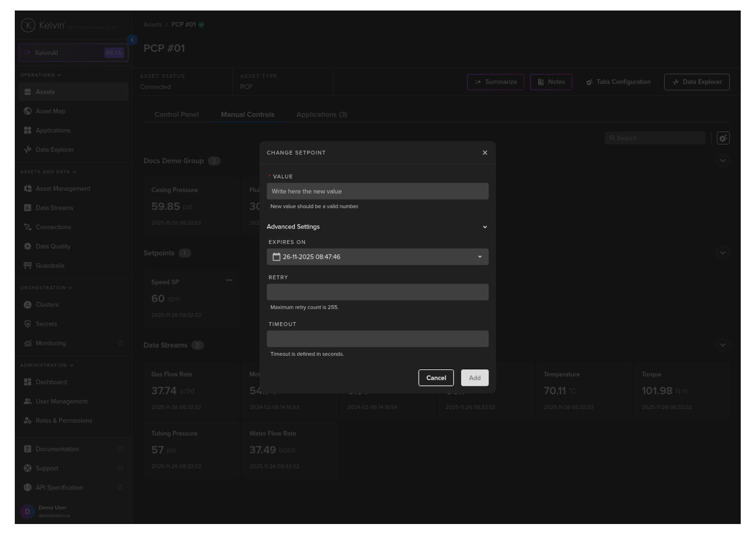The image size is (756, 535).
Task: Click the Add button in dialog
Action: (x=474, y=378)
